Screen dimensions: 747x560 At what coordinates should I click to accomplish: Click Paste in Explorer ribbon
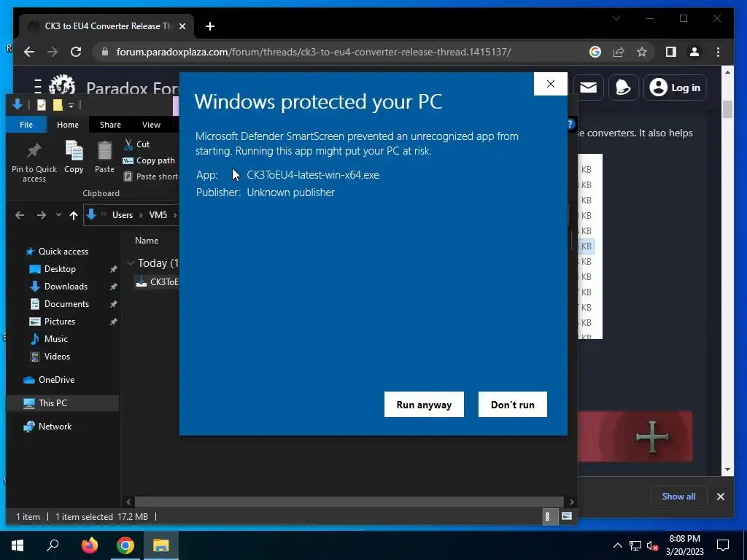click(x=104, y=157)
